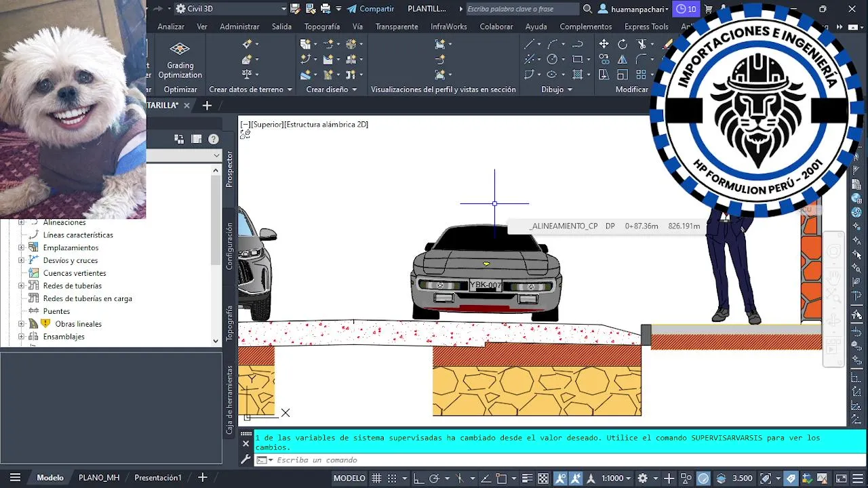This screenshot has height=488, width=868.
Task: Expand the Dibujo panel dropdown
Action: pos(557,89)
